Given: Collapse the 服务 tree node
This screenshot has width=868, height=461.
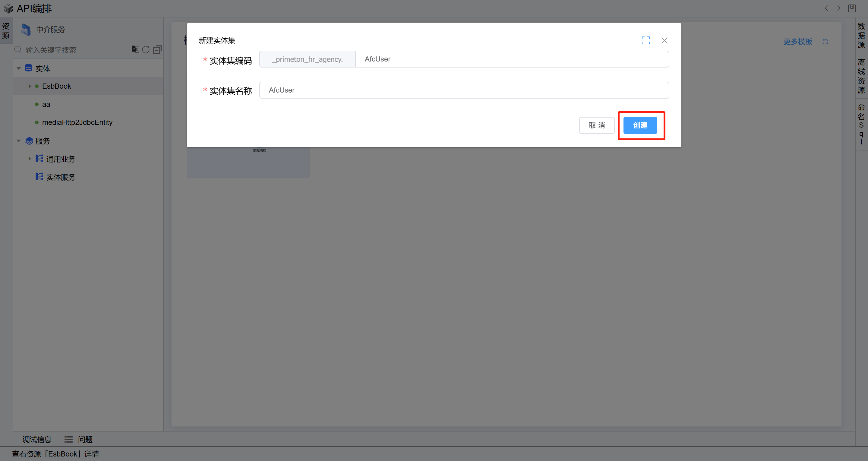Looking at the screenshot, I should pyautogui.click(x=19, y=141).
